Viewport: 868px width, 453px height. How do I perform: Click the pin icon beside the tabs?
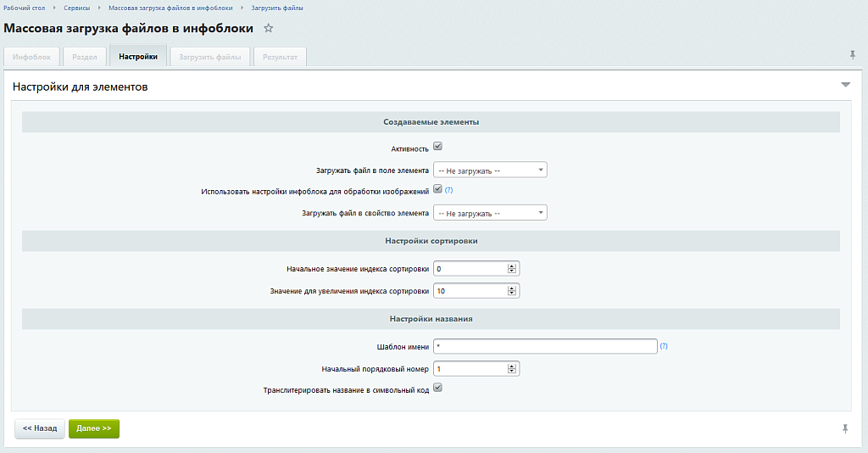coord(853,55)
